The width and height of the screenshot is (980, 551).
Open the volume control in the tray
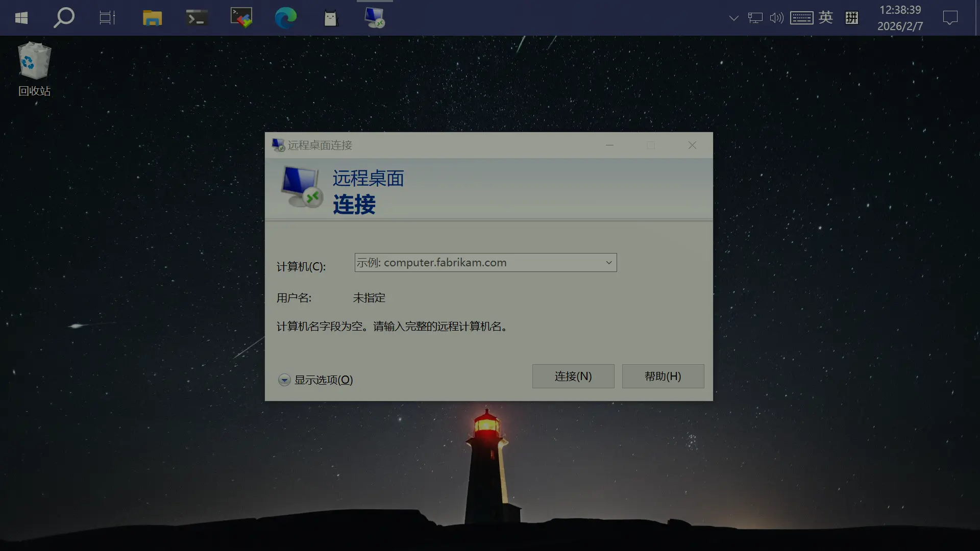[x=776, y=17]
